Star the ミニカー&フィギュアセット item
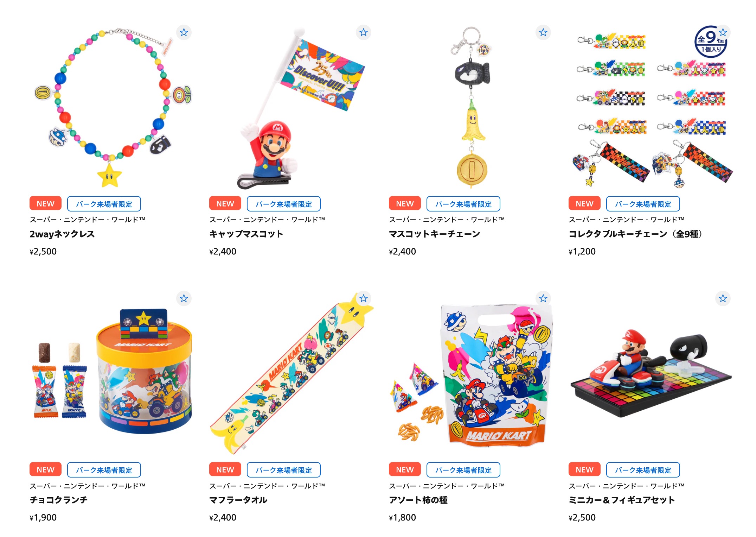The height and width of the screenshot is (537, 756). (x=723, y=298)
